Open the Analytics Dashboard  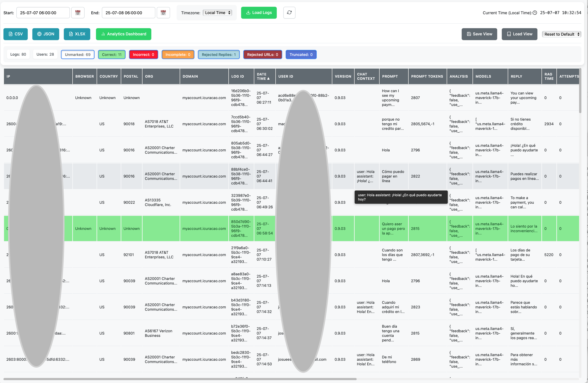point(124,34)
